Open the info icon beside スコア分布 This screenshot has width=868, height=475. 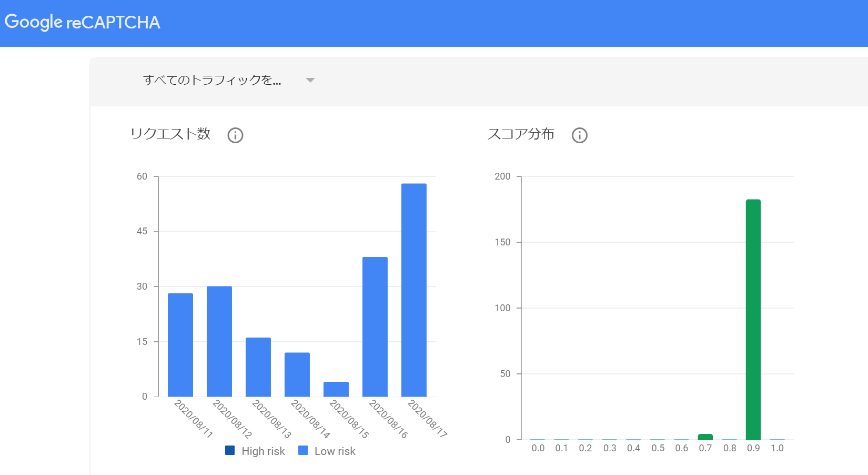tap(580, 135)
